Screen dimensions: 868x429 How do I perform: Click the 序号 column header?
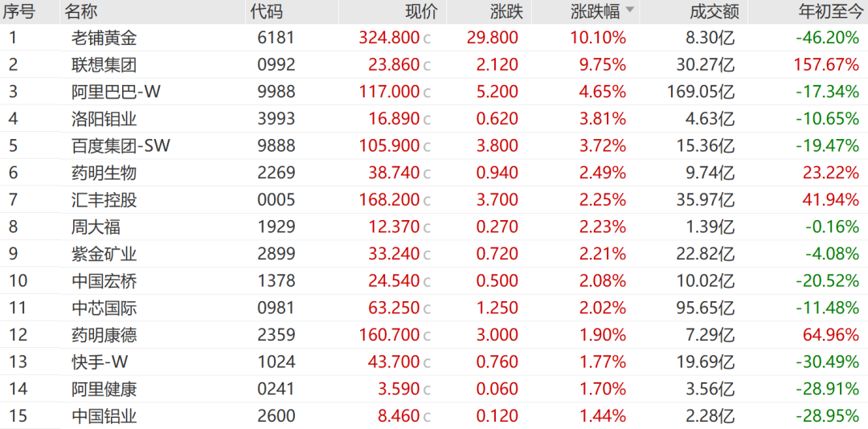point(18,11)
